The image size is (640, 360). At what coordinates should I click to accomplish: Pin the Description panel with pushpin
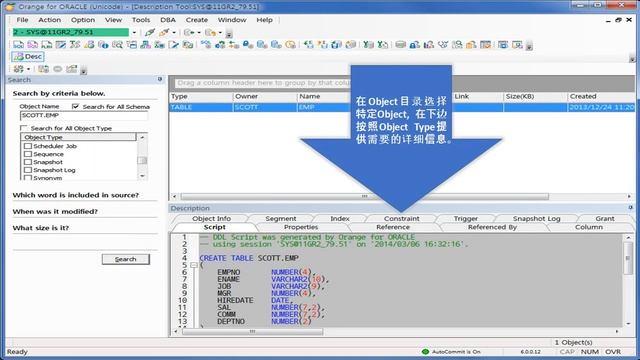(x=630, y=208)
